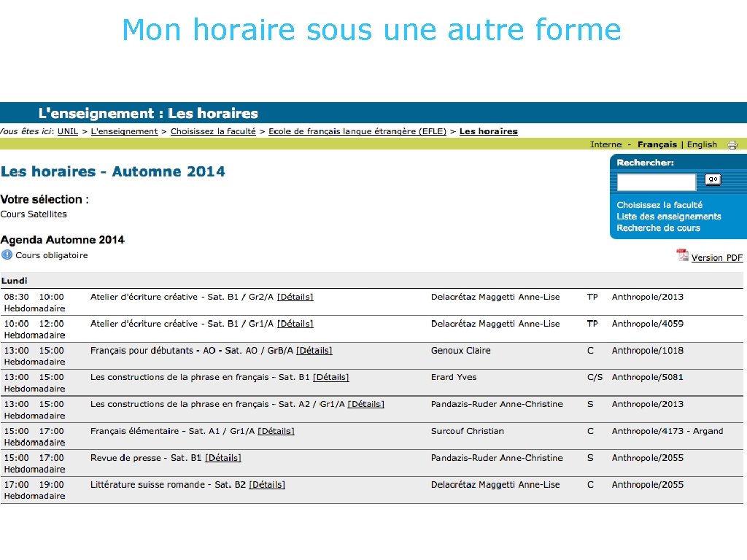Click the Interne link
This screenshot has width=747, height=560.
point(605,144)
